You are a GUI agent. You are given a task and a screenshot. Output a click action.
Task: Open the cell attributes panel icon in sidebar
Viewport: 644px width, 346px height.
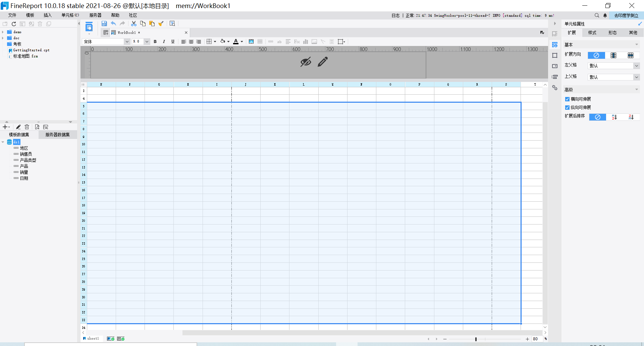[x=555, y=45]
